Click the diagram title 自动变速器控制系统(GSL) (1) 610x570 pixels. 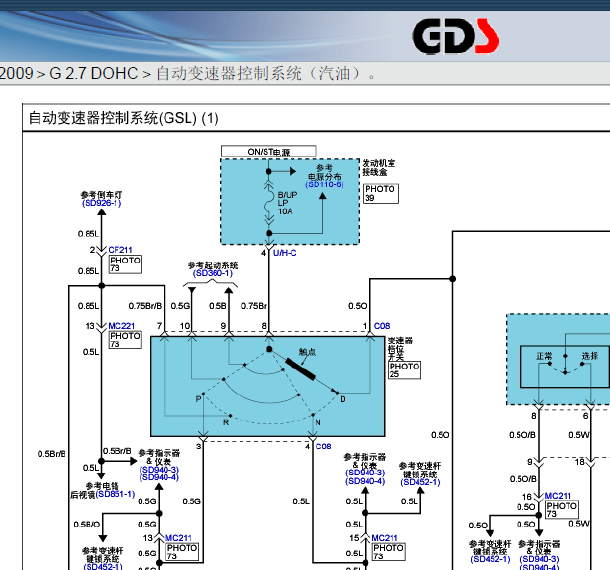point(124,118)
